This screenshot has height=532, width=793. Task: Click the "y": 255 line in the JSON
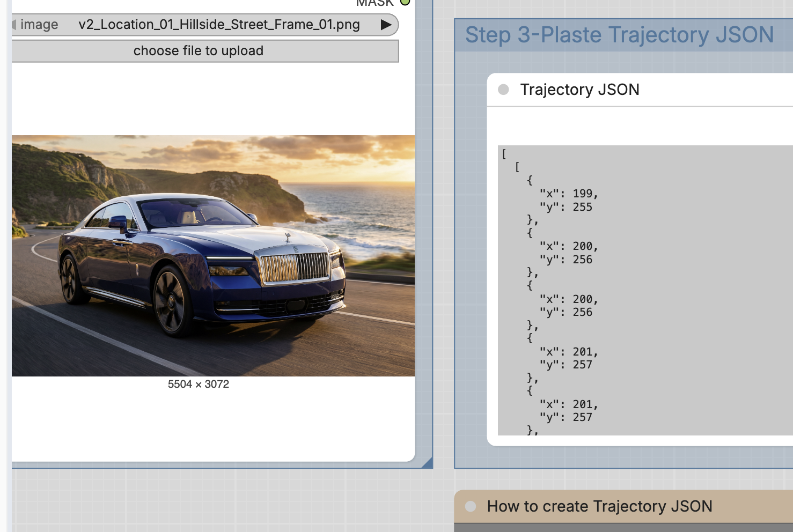[566, 207]
